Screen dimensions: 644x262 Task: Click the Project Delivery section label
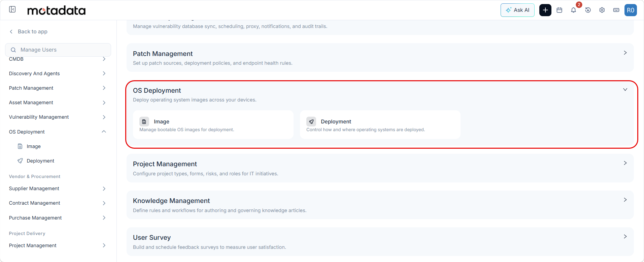pyautogui.click(x=27, y=233)
